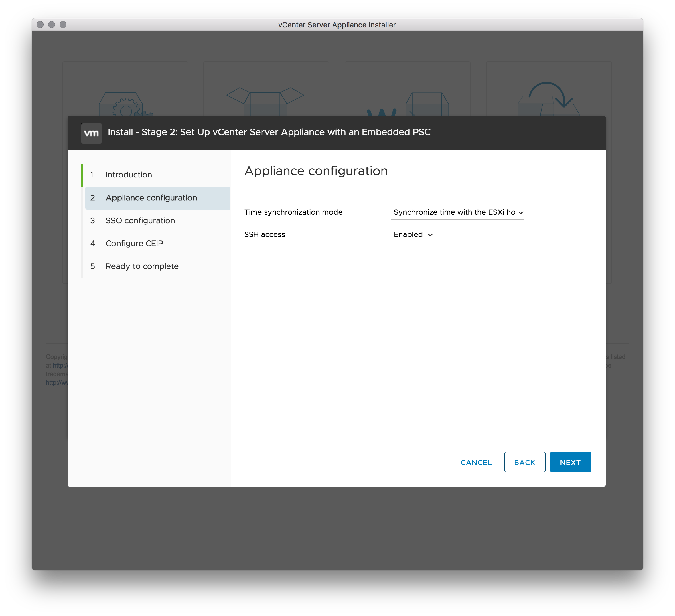Click the NEXT button
The height and width of the screenshot is (616, 675).
pyautogui.click(x=570, y=462)
